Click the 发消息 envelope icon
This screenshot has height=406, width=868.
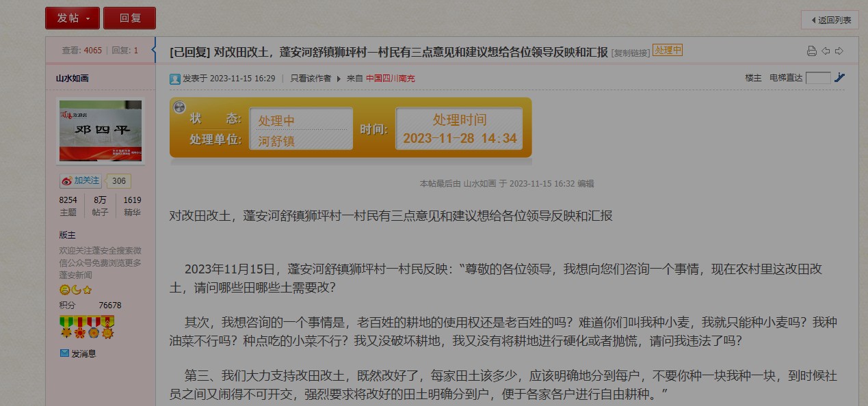pyautogui.click(x=65, y=353)
